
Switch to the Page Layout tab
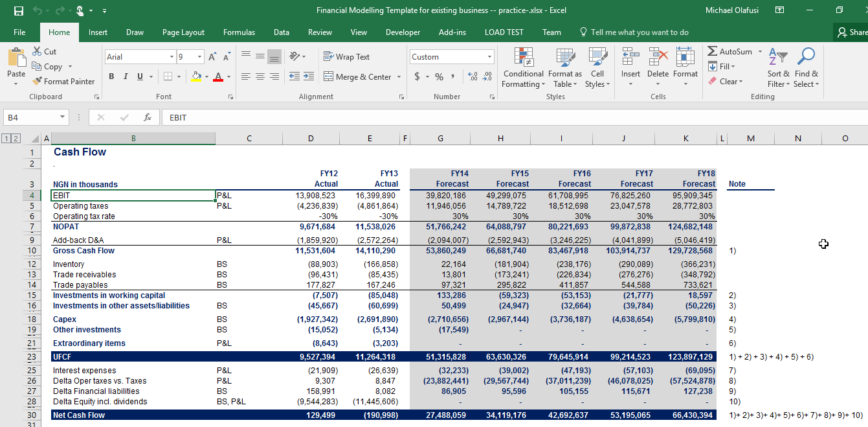(183, 32)
